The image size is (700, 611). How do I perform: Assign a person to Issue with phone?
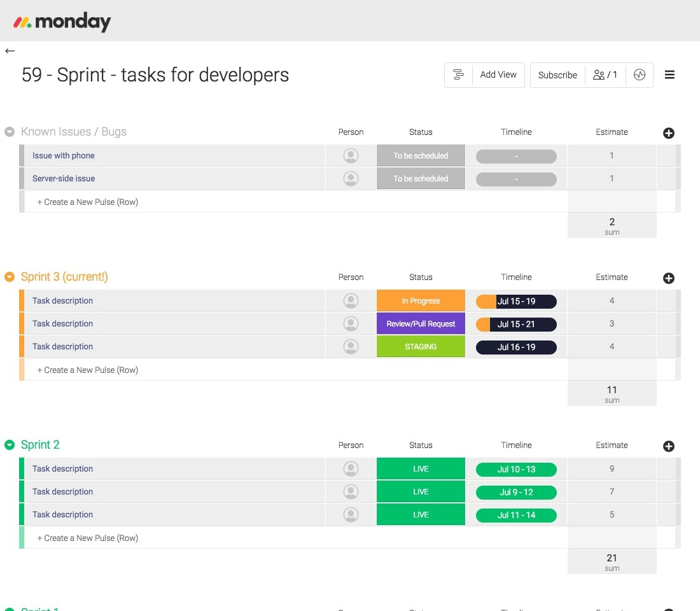(x=351, y=156)
